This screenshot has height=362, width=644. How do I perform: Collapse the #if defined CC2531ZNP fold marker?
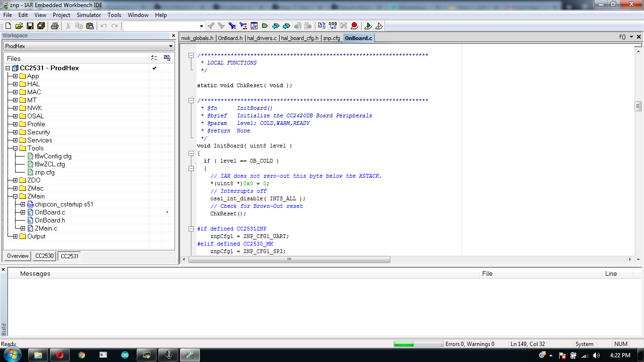pos(191,229)
